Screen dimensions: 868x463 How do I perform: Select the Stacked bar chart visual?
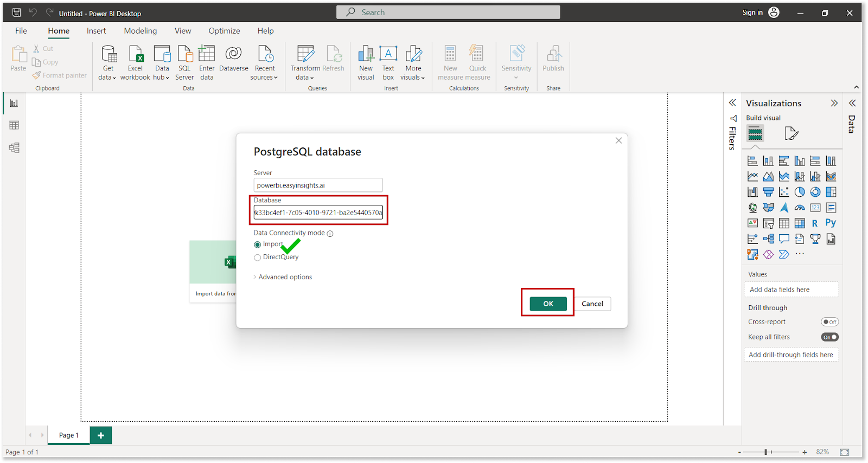[x=752, y=161]
